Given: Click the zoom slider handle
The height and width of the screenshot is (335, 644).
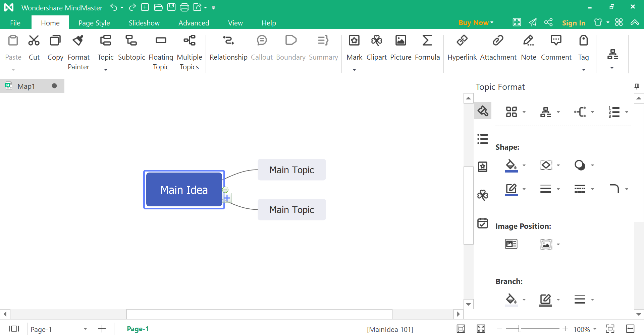Looking at the screenshot, I should (520, 329).
